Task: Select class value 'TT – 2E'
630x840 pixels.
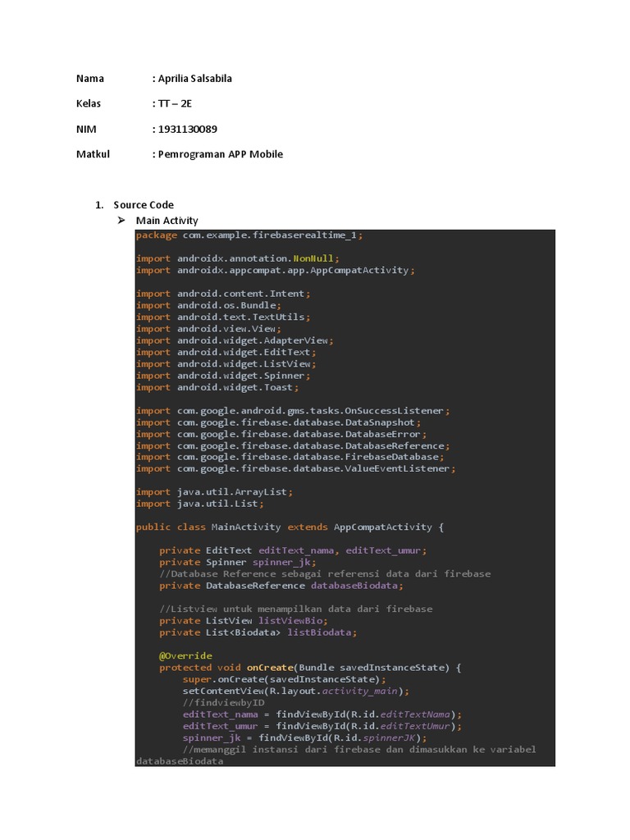Action: (x=175, y=103)
